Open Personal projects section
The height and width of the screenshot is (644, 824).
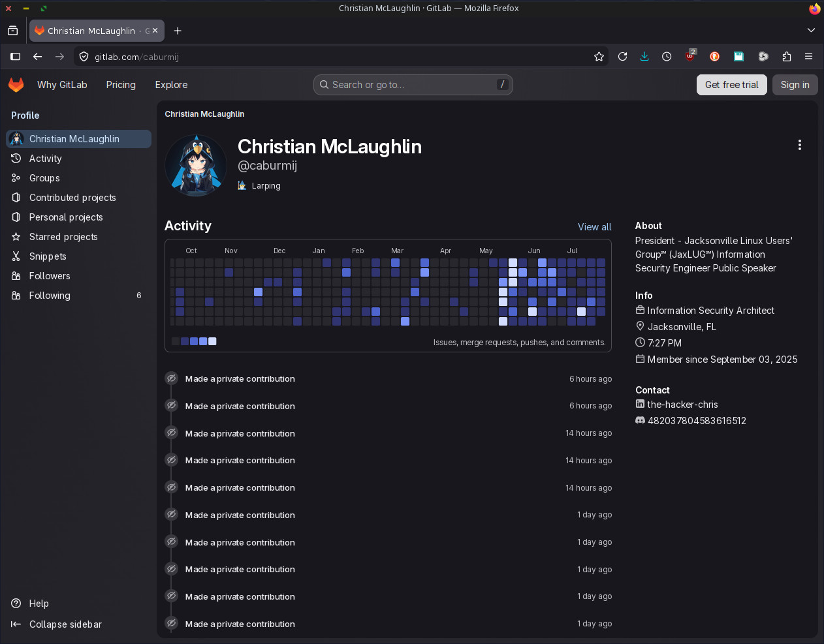click(x=78, y=217)
